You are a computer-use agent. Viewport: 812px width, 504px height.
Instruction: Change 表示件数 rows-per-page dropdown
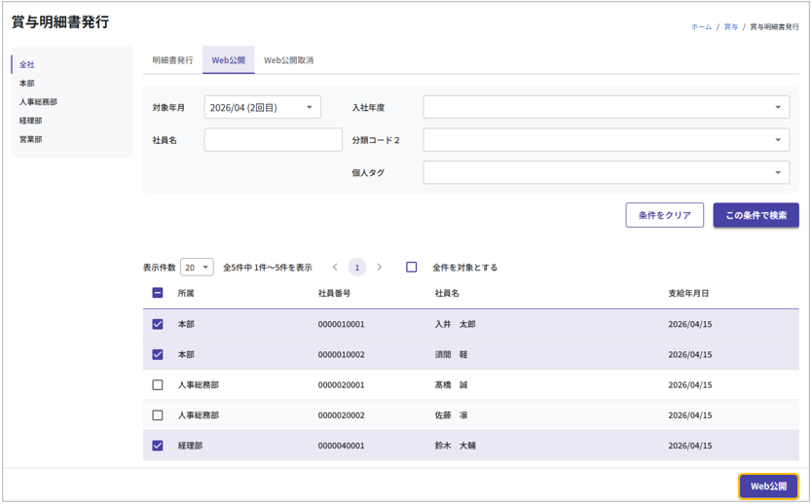[197, 268]
